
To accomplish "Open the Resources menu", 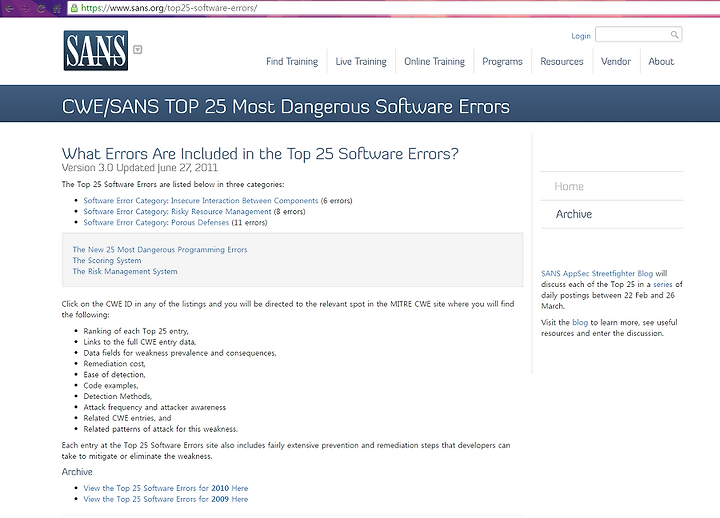I will pos(562,62).
